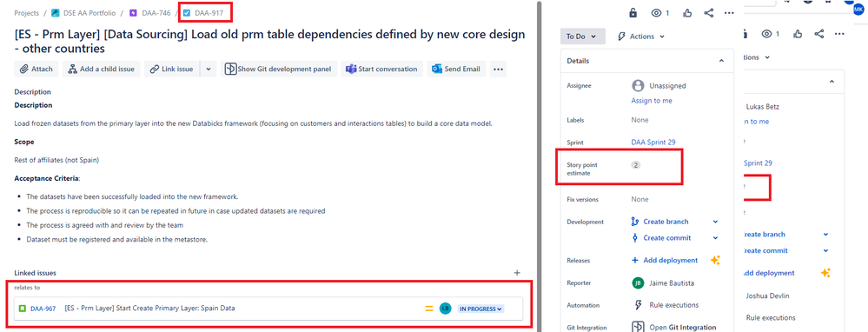Open Rule executions in background panel

point(771,317)
